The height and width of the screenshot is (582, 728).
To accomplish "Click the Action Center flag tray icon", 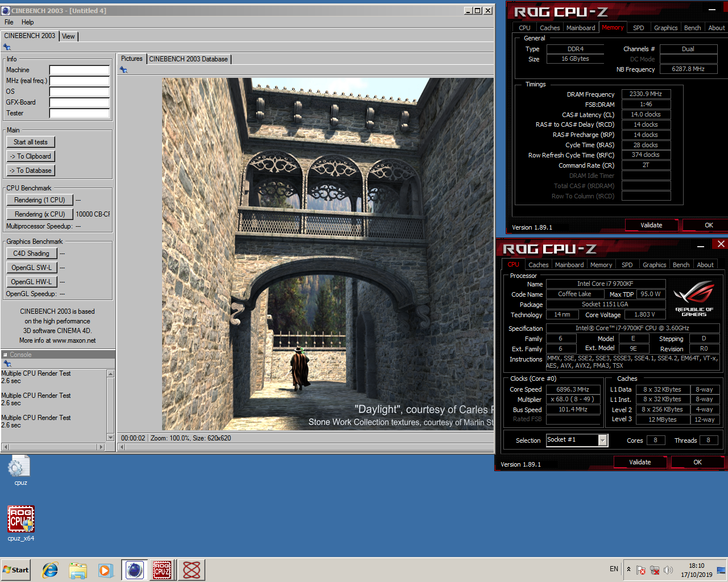I will (x=640, y=570).
